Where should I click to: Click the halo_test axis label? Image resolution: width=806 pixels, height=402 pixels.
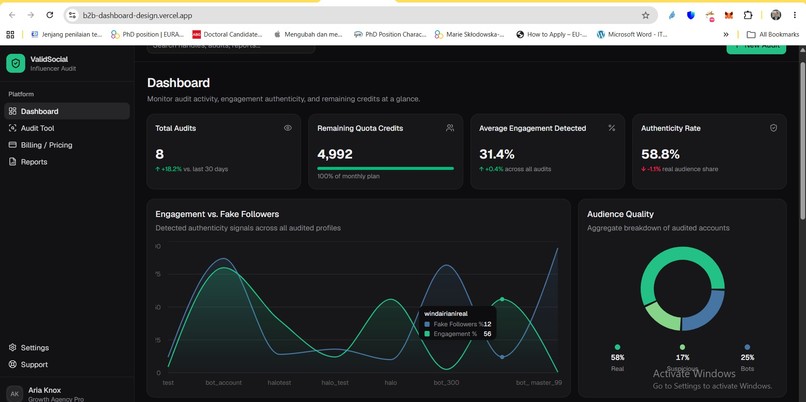(335, 382)
